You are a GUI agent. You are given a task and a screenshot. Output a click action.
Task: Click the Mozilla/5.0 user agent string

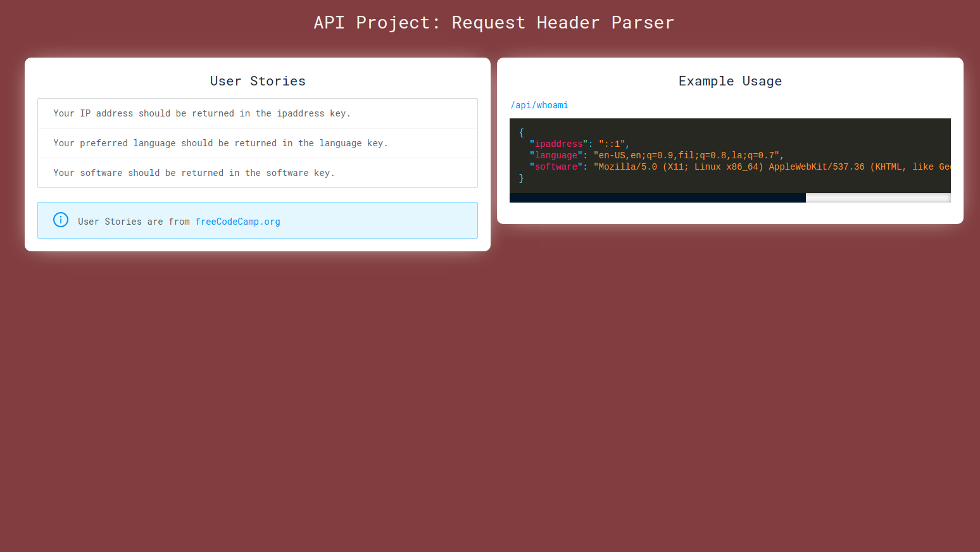pyautogui.click(x=772, y=166)
